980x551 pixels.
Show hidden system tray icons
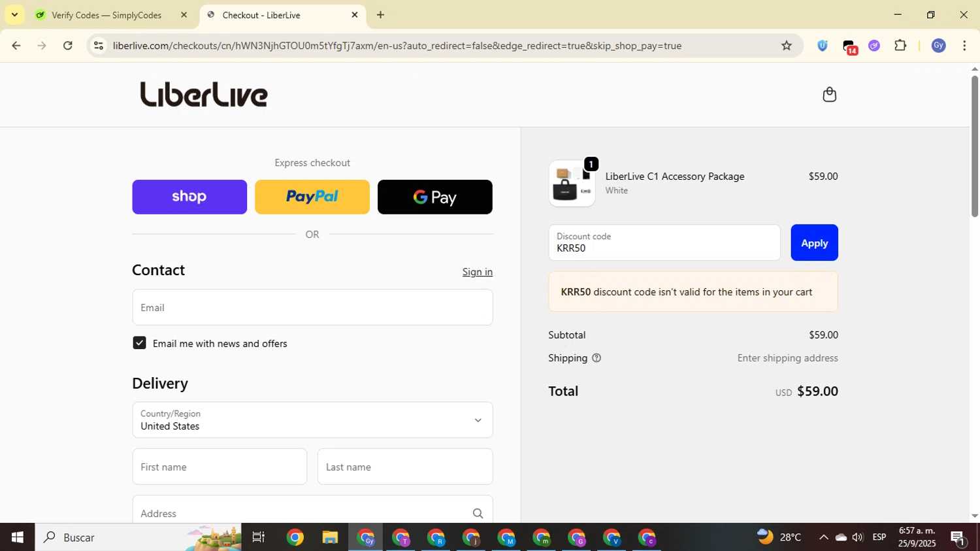click(x=823, y=537)
